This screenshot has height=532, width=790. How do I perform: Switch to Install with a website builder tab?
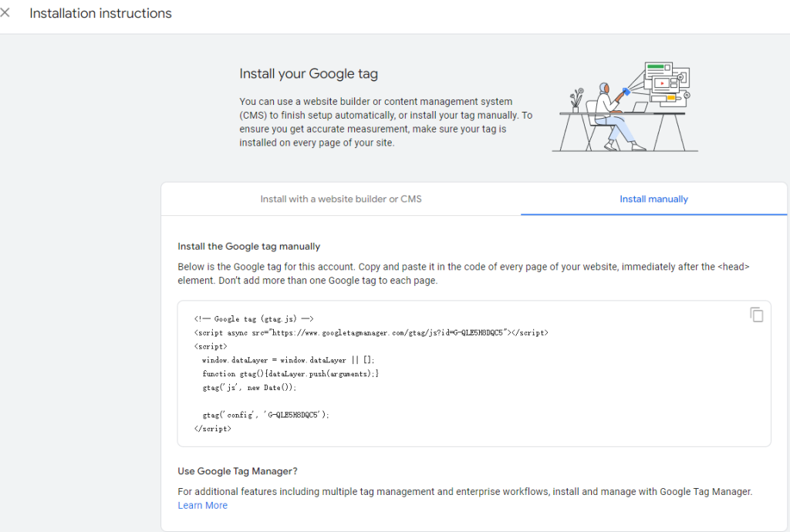click(x=340, y=199)
